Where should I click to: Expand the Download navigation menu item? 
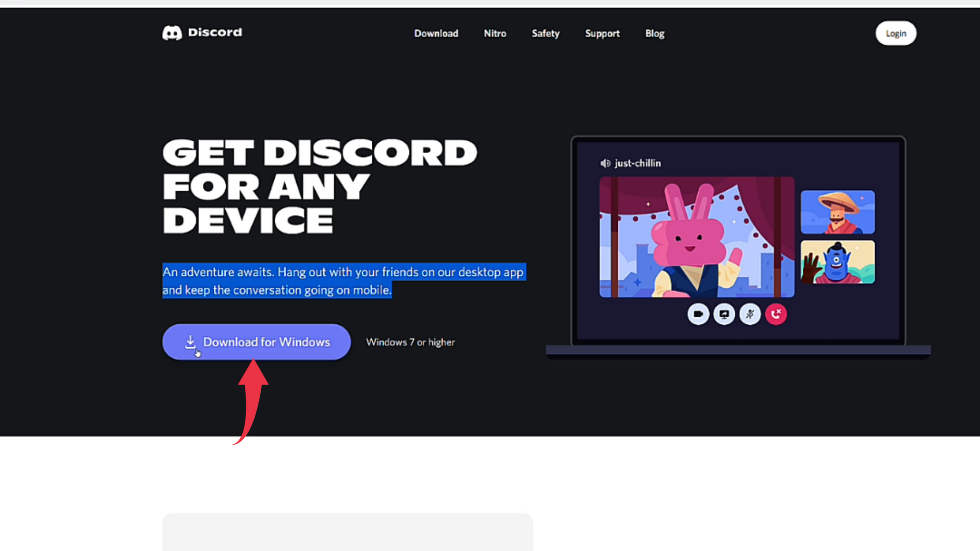point(435,33)
